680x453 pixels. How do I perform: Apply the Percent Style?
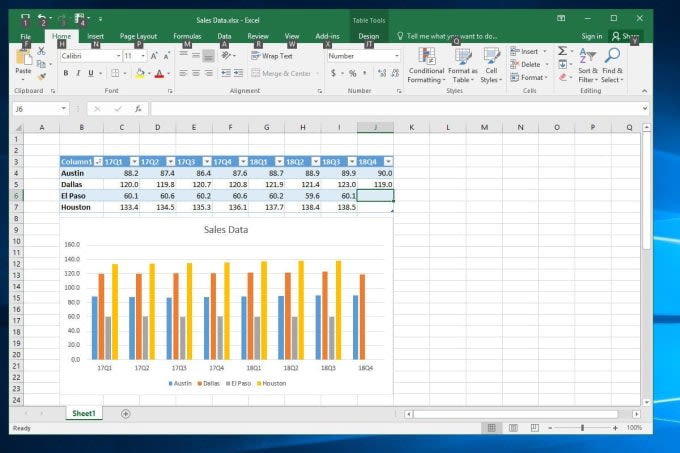click(x=353, y=73)
